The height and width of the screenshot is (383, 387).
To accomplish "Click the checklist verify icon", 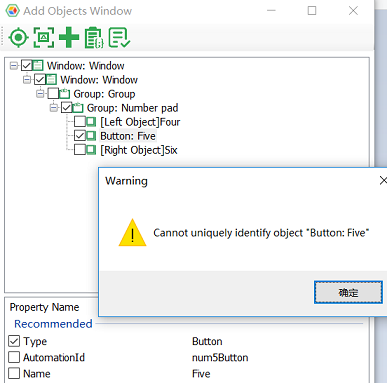I will [119, 37].
